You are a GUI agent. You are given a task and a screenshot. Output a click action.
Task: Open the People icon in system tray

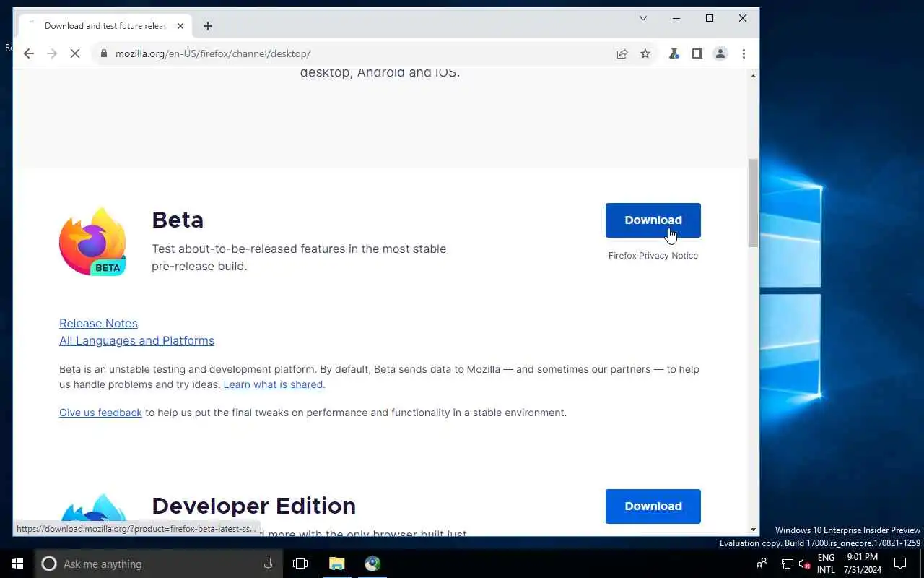click(x=762, y=564)
